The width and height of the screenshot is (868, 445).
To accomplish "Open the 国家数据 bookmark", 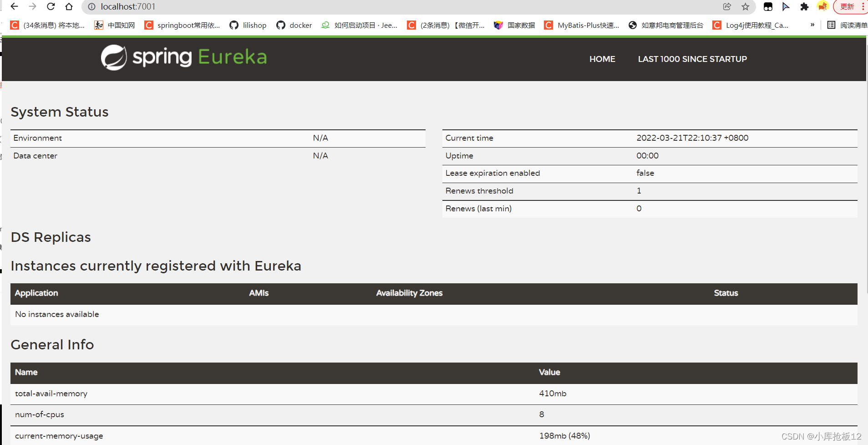I will pyautogui.click(x=514, y=25).
